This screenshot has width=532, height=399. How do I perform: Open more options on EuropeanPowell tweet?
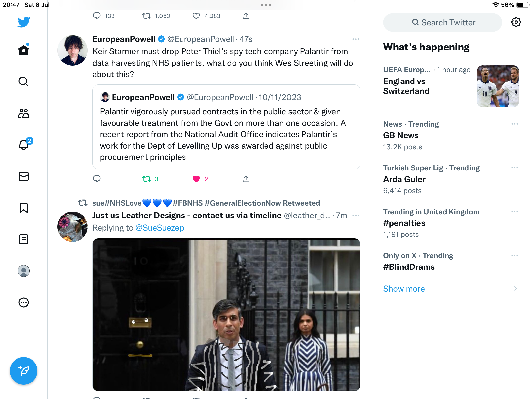tap(356, 39)
